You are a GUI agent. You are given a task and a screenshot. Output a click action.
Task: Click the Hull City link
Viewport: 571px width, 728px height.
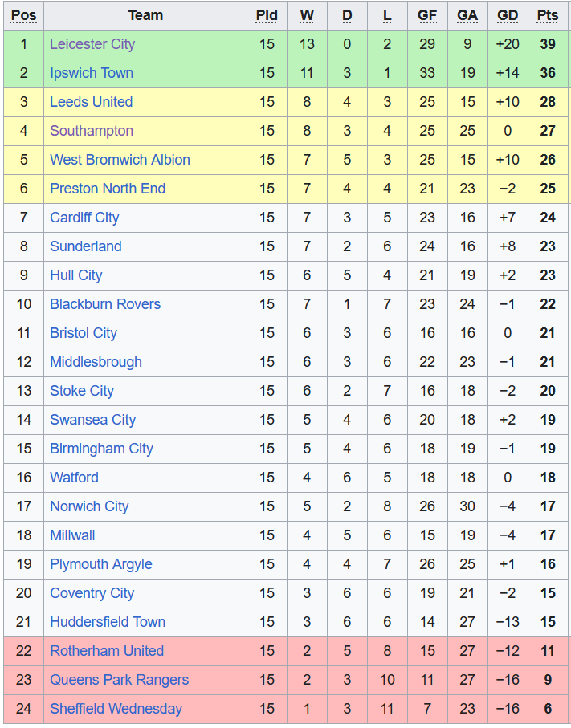pyautogui.click(x=75, y=275)
